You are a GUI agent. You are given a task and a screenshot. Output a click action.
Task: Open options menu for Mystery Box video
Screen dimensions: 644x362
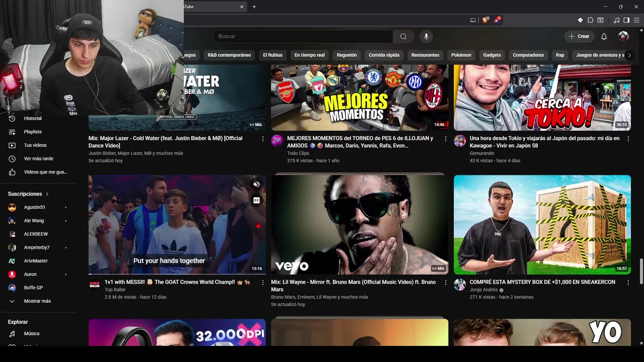pyautogui.click(x=628, y=283)
